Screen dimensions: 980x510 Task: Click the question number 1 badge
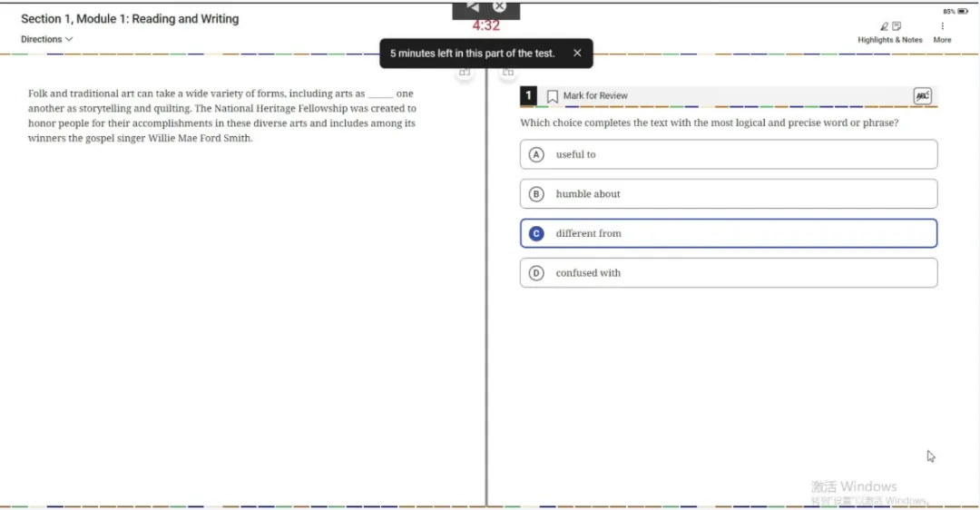point(528,95)
